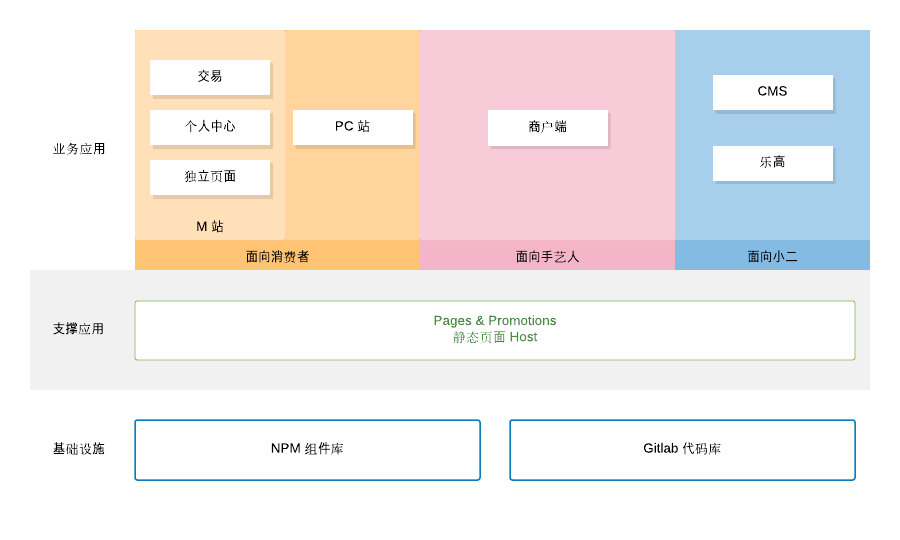Select the 个人中心 box
The width and height of the screenshot is (900, 540).
(x=210, y=127)
